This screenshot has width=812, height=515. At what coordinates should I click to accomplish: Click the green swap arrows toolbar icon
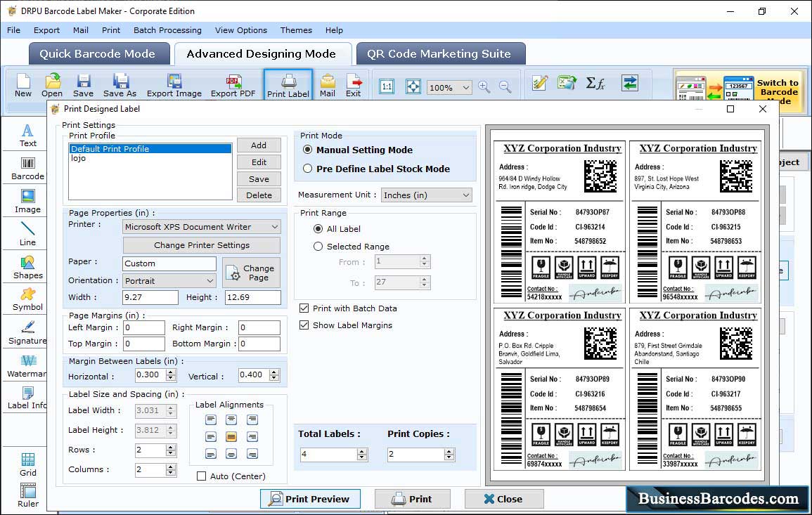pyautogui.click(x=630, y=83)
